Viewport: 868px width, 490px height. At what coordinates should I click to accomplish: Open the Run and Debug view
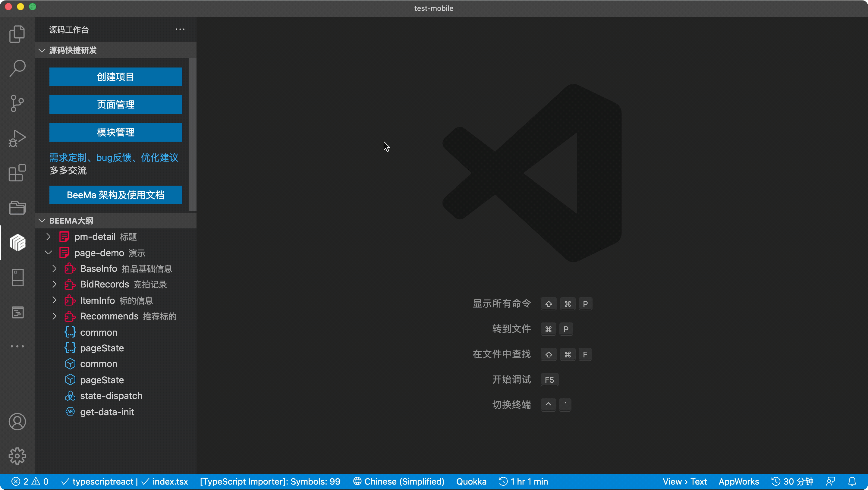(17, 138)
